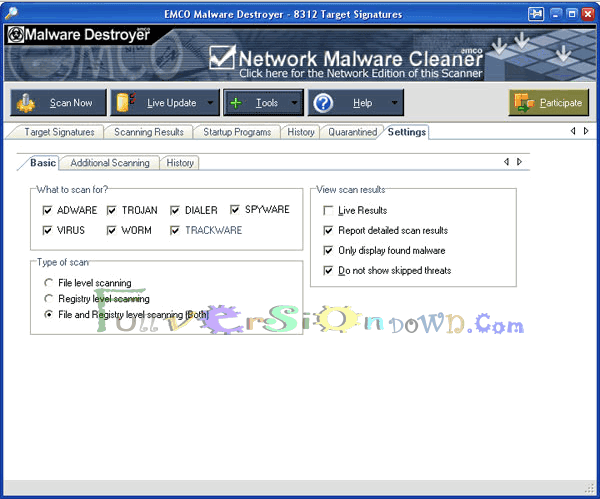Click the Scan Now gear icon
This screenshot has height=499, width=600.
pos(26,103)
